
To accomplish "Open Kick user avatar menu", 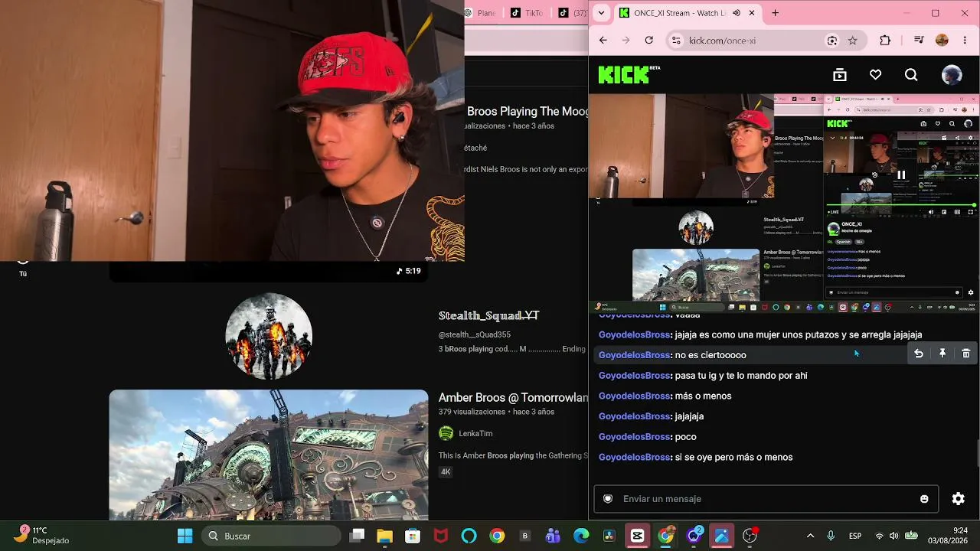I will coord(952,74).
